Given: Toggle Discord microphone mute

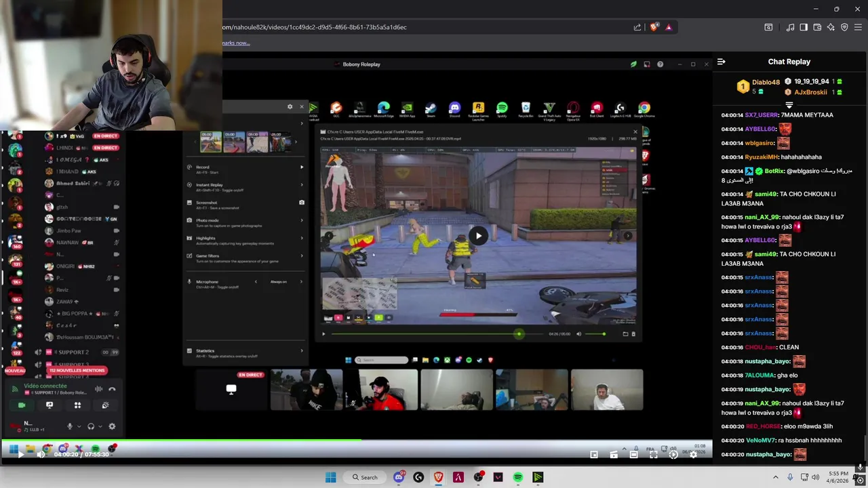Looking at the screenshot, I should [x=69, y=426].
